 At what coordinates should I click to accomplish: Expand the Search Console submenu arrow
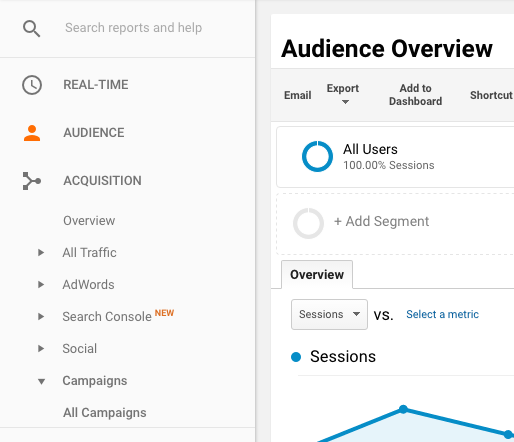[x=41, y=317]
